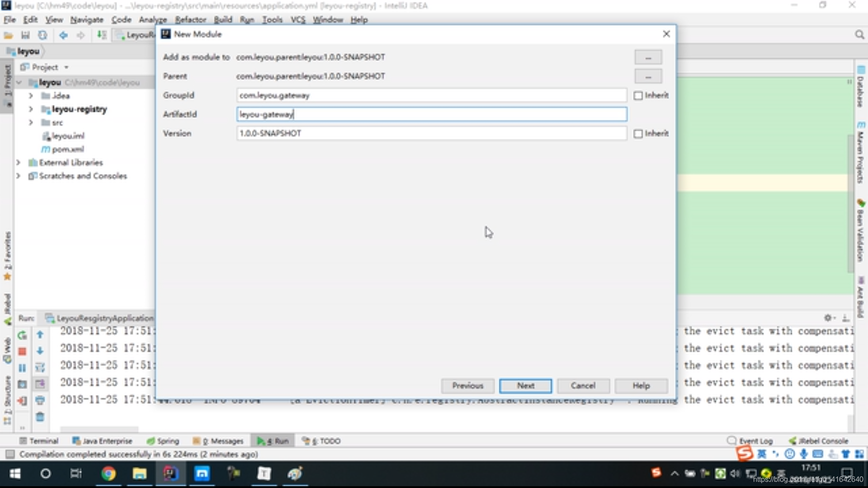Open the Database tool window
868x488 pixels.
pyautogui.click(x=860, y=87)
